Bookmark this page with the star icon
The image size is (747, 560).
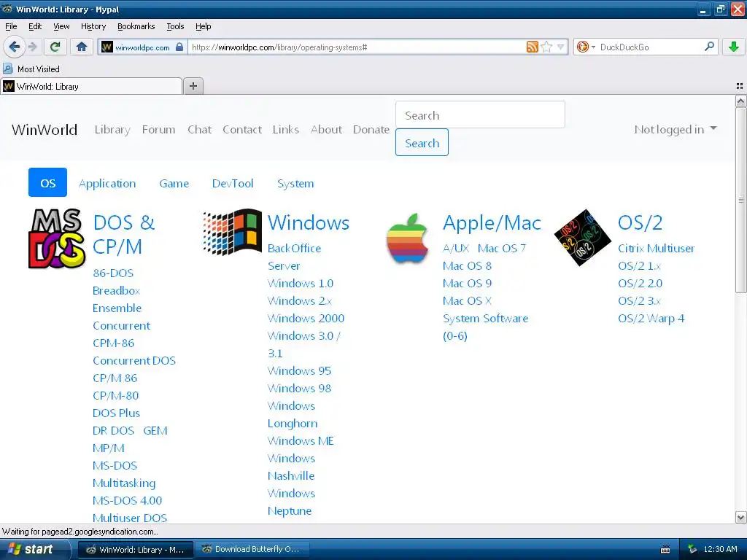point(546,47)
